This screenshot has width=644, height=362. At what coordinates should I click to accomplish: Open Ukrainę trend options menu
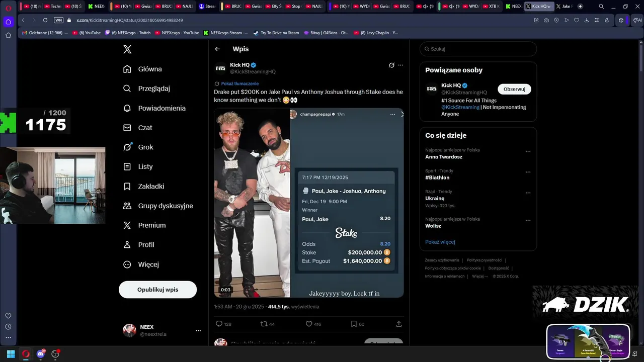(528, 193)
